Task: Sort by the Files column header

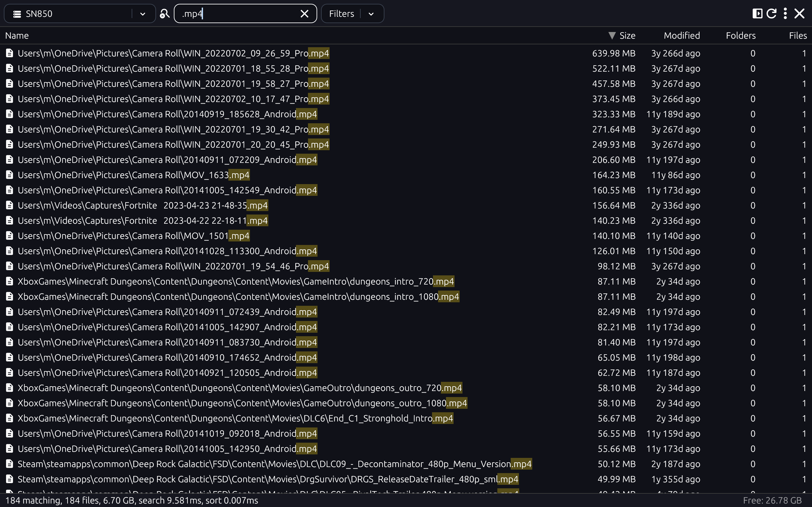Action: point(798,35)
